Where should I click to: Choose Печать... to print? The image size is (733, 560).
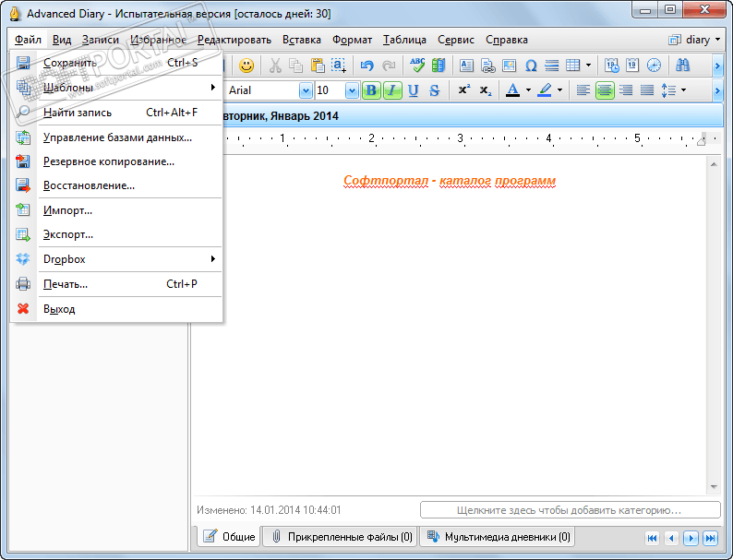pyautogui.click(x=115, y=284)
